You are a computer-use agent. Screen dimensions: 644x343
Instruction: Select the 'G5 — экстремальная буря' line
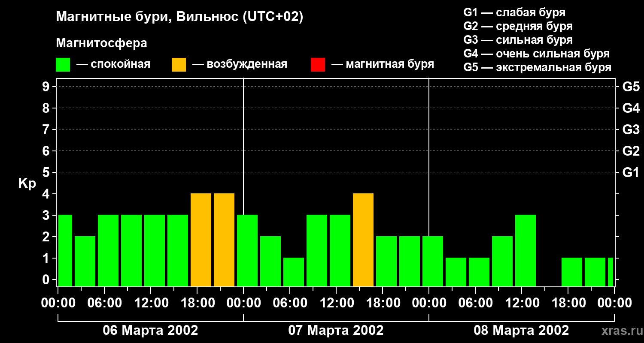pyautogui.click(x=538, y=67)
